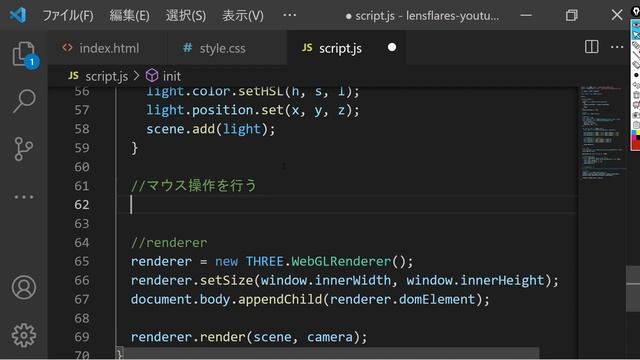The width and height of the screenshot is (640, 360).
Task: Open the Explorer view in activity bar
Action: 24,54
